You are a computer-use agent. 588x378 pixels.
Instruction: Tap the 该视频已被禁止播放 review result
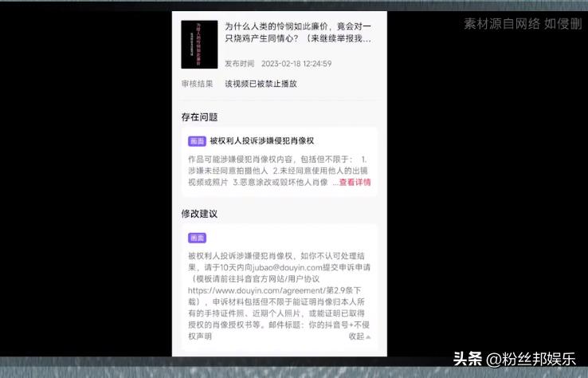pyautogui.click(x=261, y=84)
